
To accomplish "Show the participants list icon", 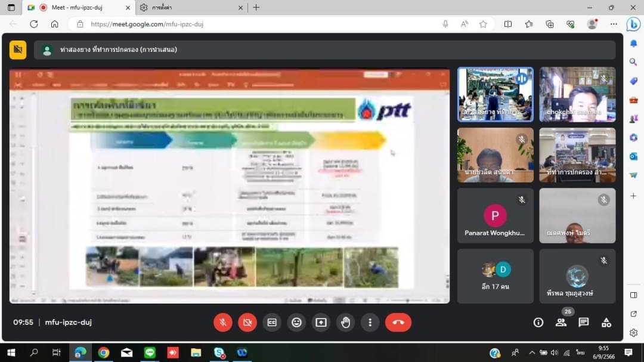I will 561,323.
